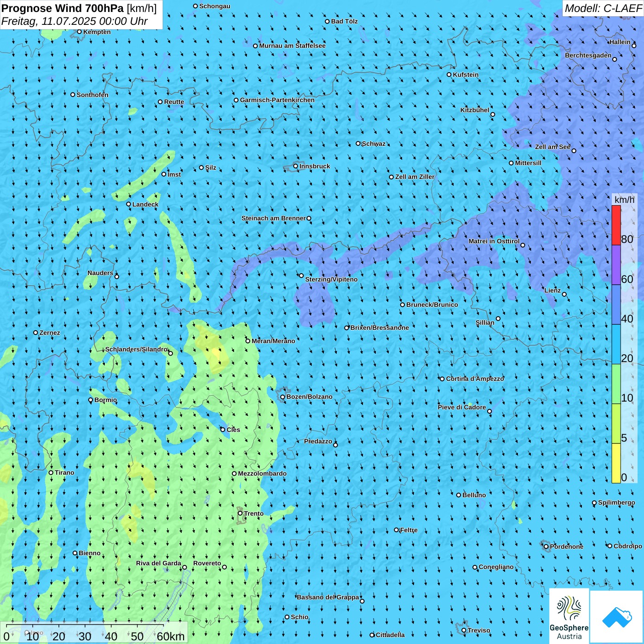Viewport: 644px width, 644px height.
Task: Click the 'Mezzolombardo' label
Action: (x=263, y=473)
